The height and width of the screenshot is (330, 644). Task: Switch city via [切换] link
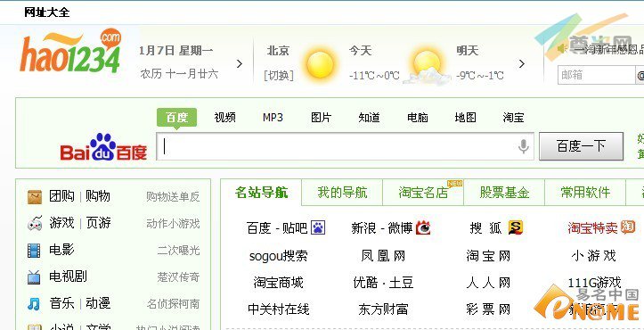279,76
